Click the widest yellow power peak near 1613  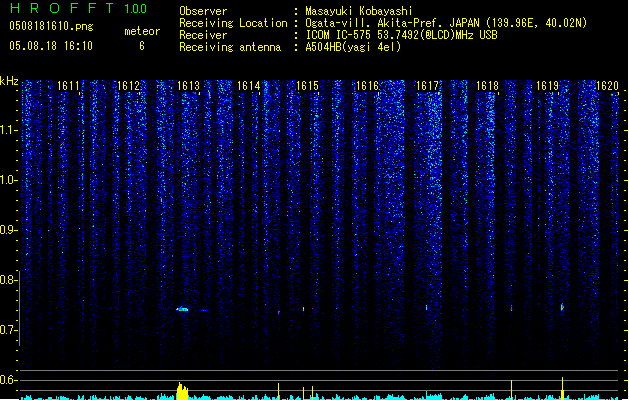[x=182, y=391]
